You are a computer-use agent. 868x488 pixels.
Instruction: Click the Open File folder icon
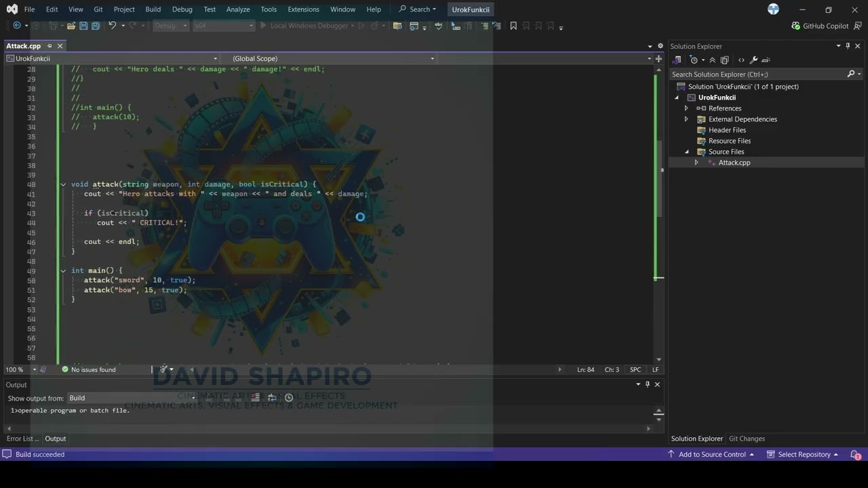71,26
